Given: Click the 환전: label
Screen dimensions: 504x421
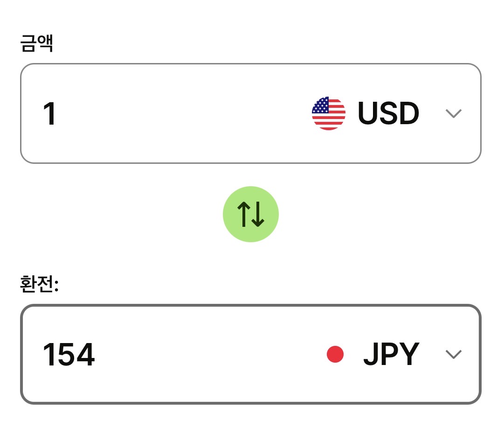Looking at the screenshot, I should (x=39, y=285).
